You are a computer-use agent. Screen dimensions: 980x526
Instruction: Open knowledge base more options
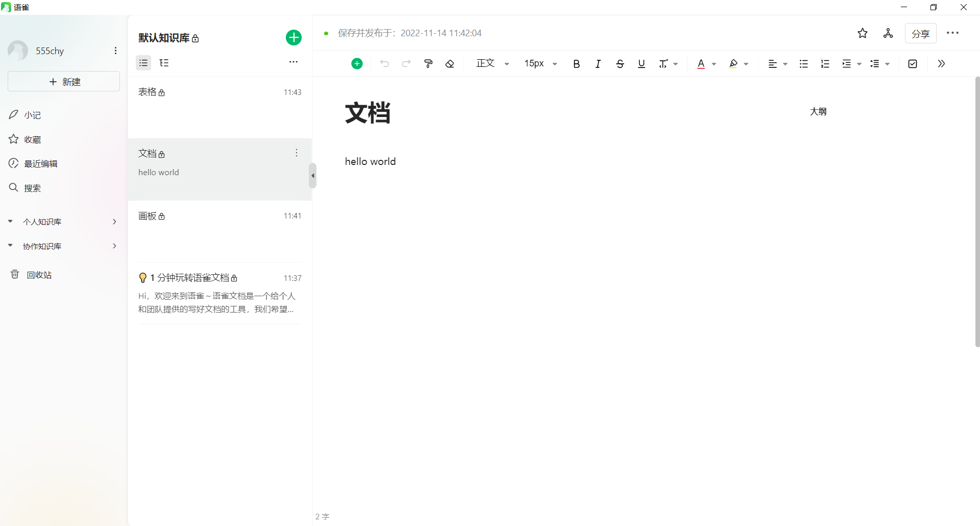[x=293, y=62]
